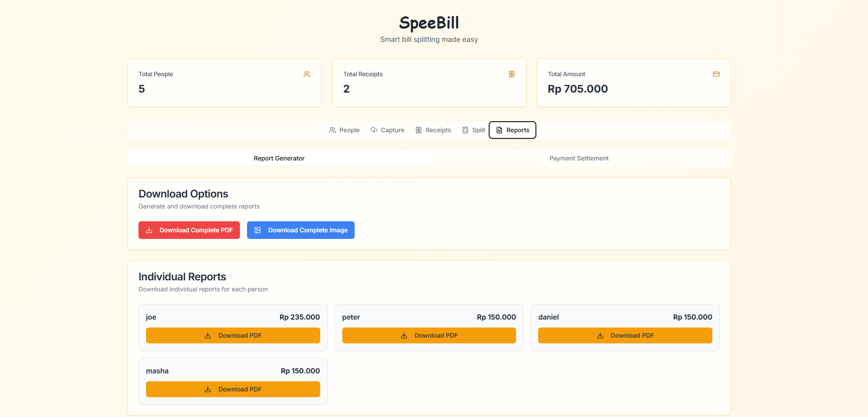This screenshot has height=417, width=868.
Task: Select the Reports tab
Action: [513, 130]
